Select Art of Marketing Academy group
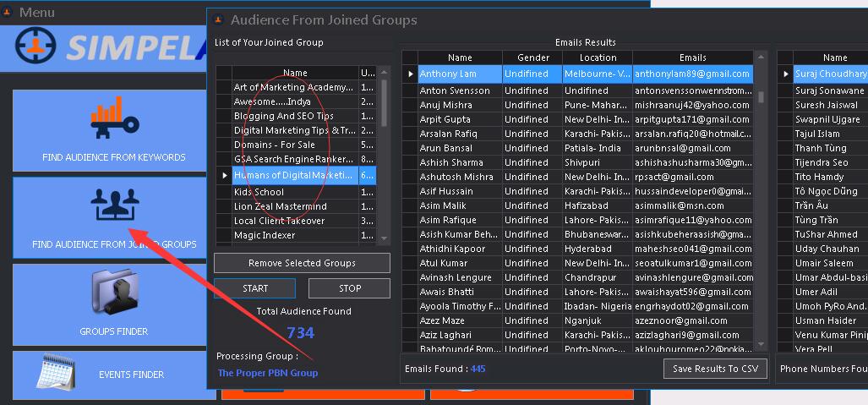 coord(295,87)
